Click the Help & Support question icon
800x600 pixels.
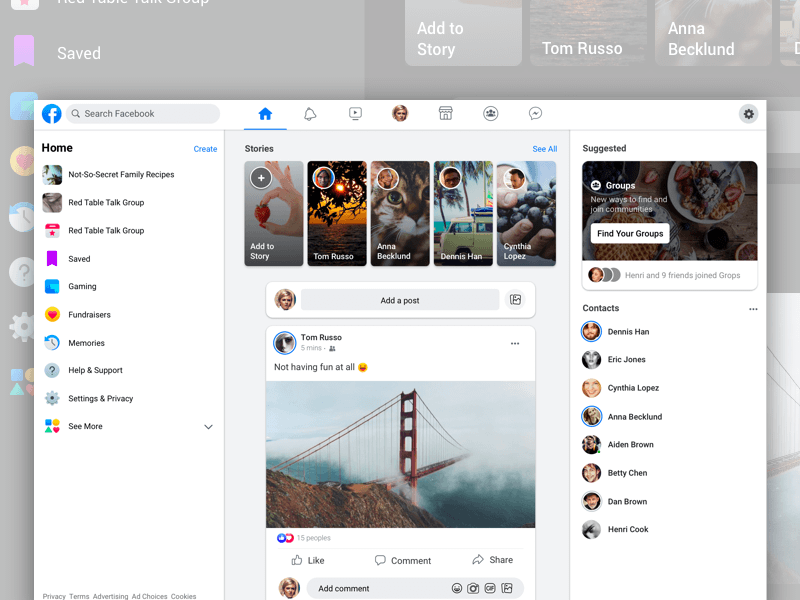tap(52, 370)
